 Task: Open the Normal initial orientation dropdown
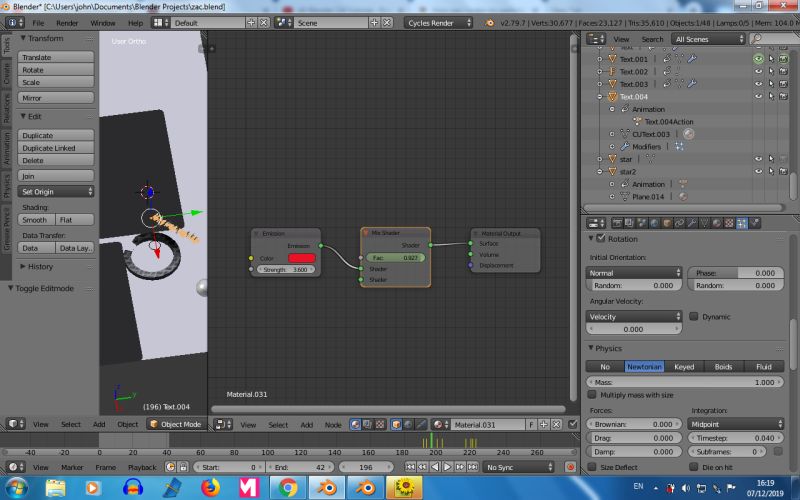pyautogui.click(x=634, y=273)
